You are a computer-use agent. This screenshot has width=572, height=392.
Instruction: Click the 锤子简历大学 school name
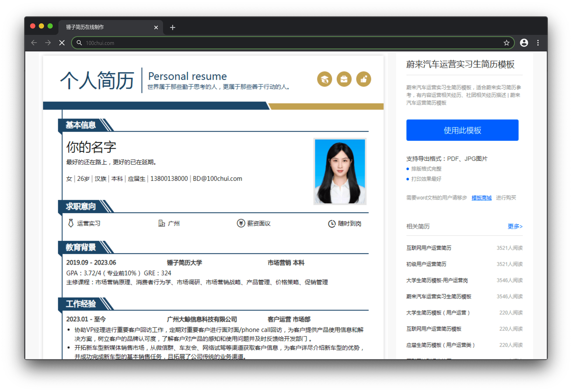point(184,263)
